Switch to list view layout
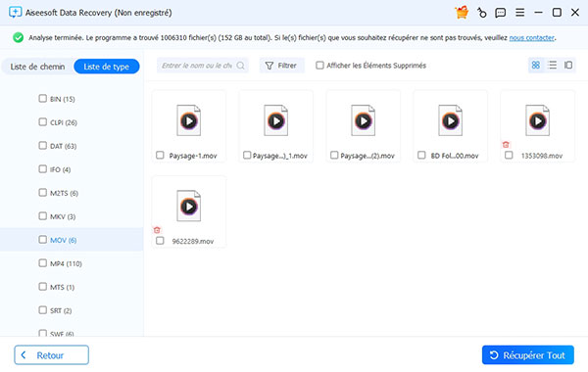The height and width of the screenshot is (372, 588). 552,66
